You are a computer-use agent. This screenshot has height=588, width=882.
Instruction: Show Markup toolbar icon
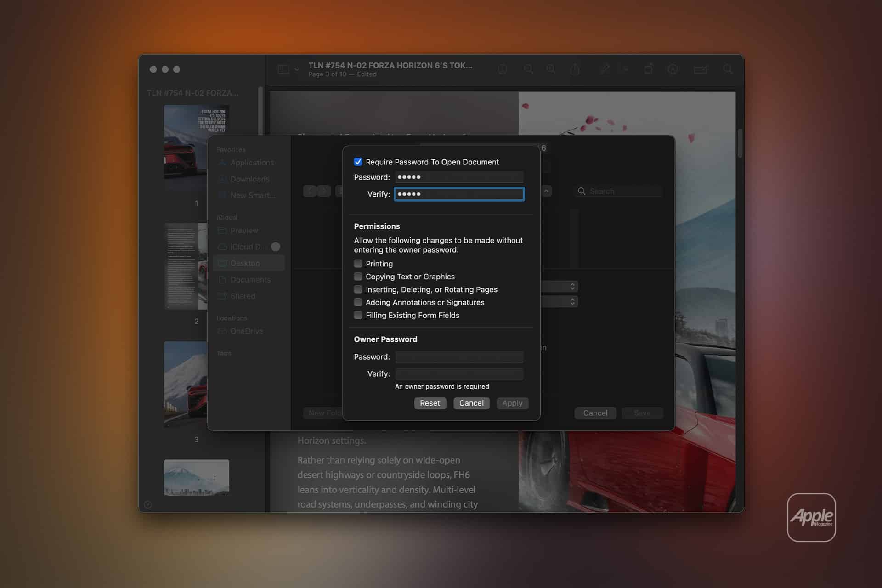pos(673,69)
